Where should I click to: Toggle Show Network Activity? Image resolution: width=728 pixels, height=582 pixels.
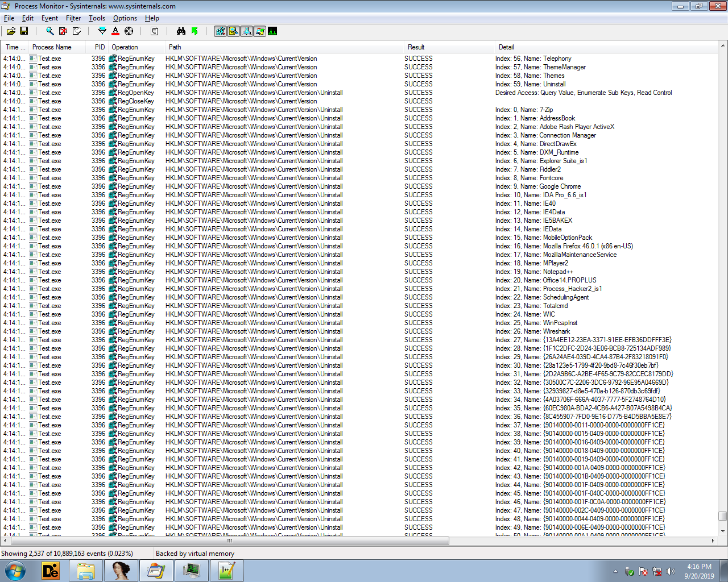[246, 31]
